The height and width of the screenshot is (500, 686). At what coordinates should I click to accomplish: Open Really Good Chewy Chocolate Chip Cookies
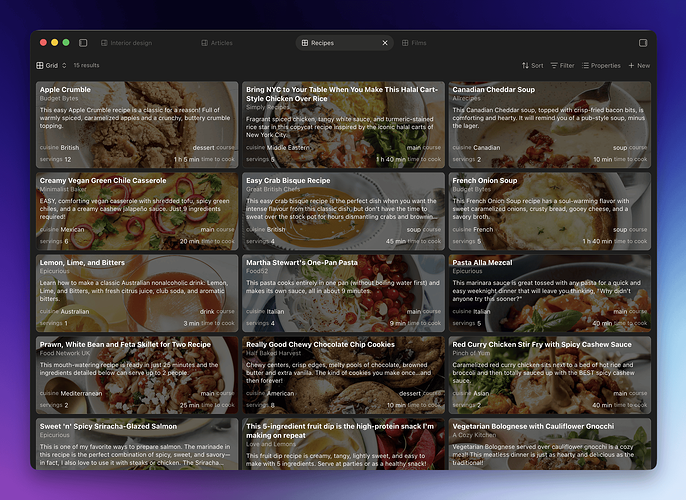pos(320,344)
